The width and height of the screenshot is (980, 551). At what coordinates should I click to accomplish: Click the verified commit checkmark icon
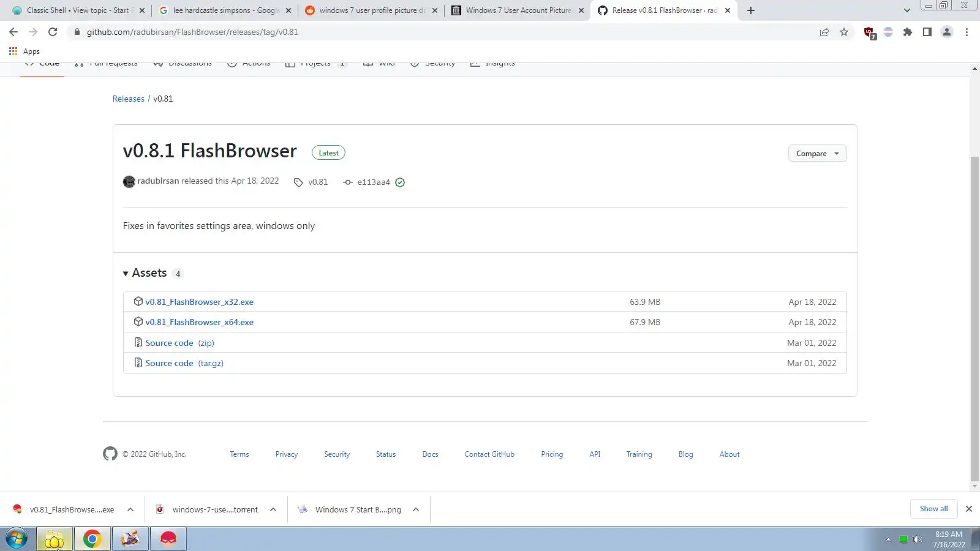coord(400,182)
